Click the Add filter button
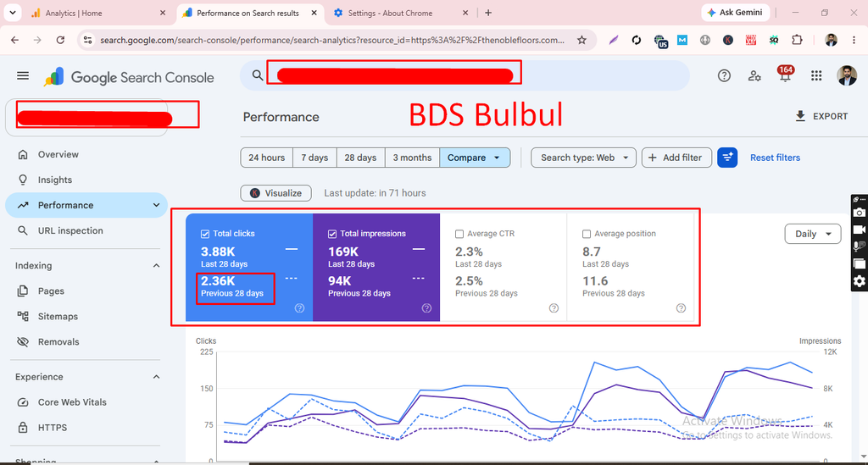The height and width of the screenshot is (465, 868). (x=676, y=158)
